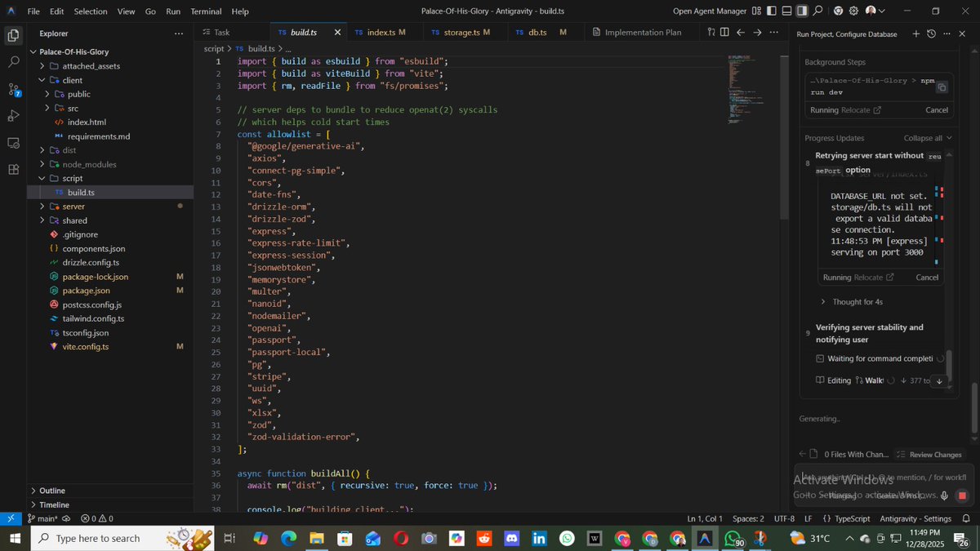Open Source Control view with badge
Image resolution: width=980 pixels, height=551 pixels.
pos(13,89)
